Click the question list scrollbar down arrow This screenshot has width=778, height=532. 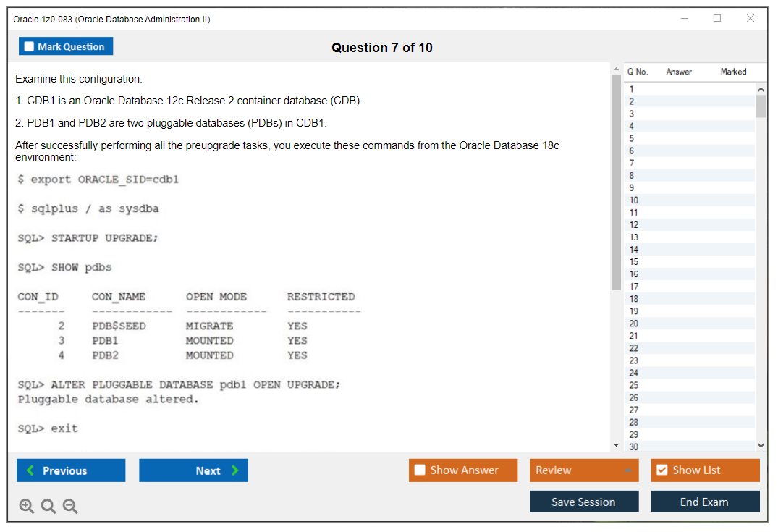760,445
